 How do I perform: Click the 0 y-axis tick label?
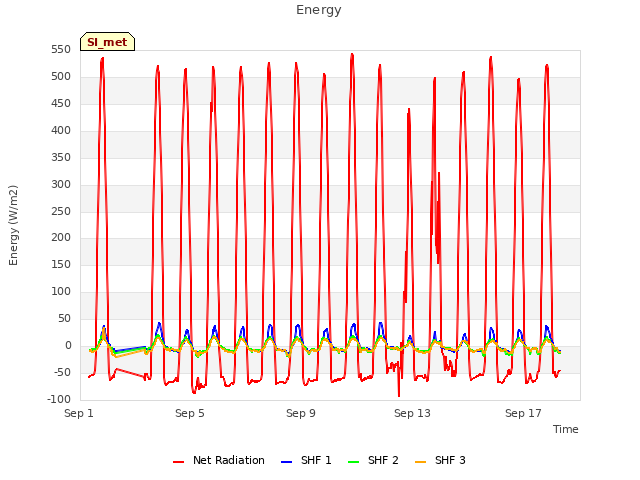point(68,345)
